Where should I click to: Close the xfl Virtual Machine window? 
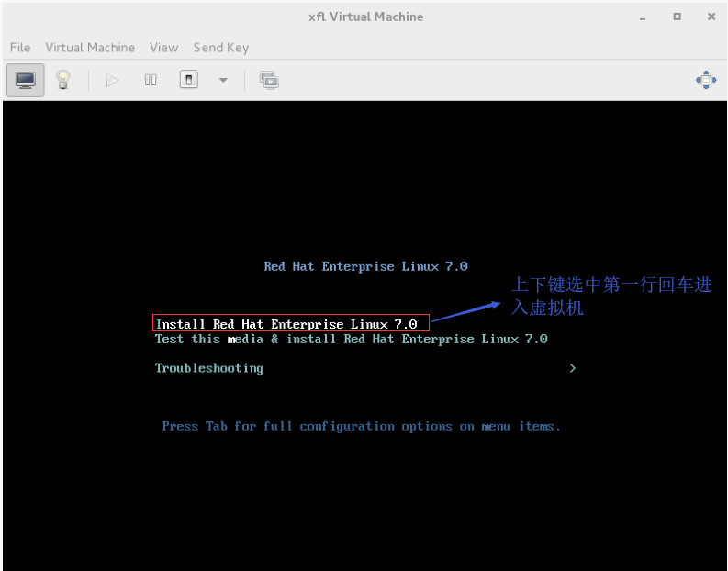(x=711, y=17)
